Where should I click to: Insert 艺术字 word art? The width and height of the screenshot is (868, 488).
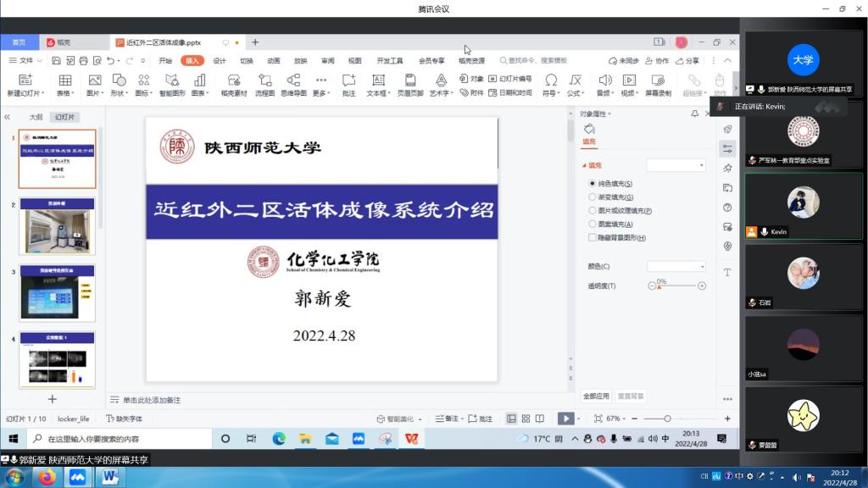click(x=441, y=86)
